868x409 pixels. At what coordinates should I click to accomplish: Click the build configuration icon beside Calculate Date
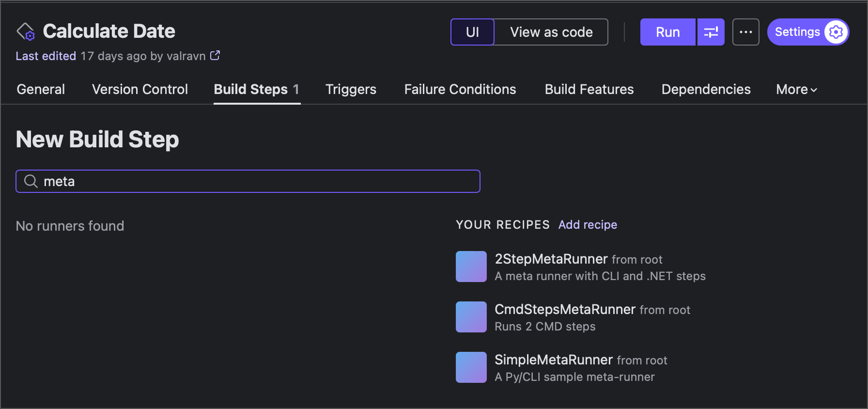tap(26, 32)
